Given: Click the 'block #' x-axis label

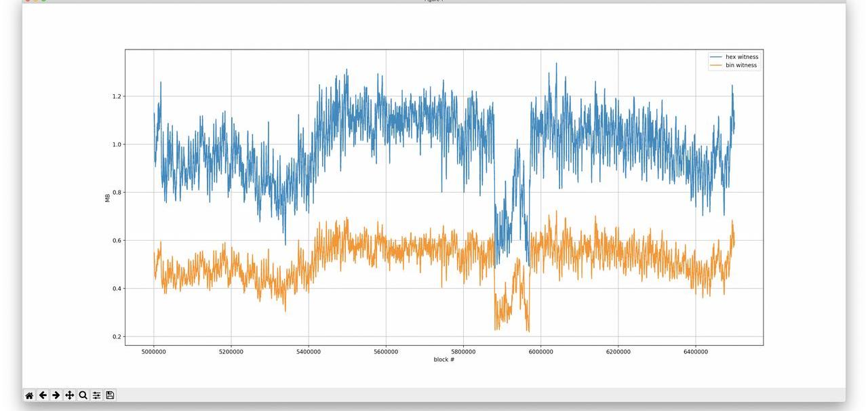Looking at the screenshot, I should pos(444,359).
